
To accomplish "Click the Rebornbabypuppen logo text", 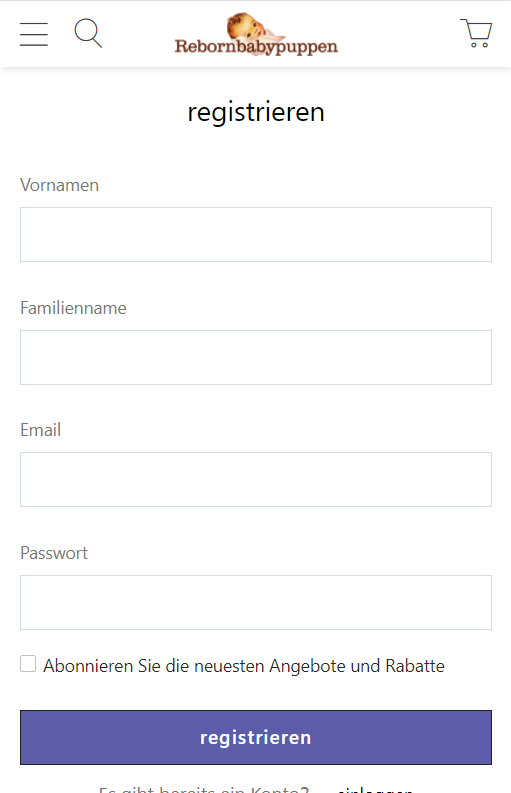I will tap(256, 47).
